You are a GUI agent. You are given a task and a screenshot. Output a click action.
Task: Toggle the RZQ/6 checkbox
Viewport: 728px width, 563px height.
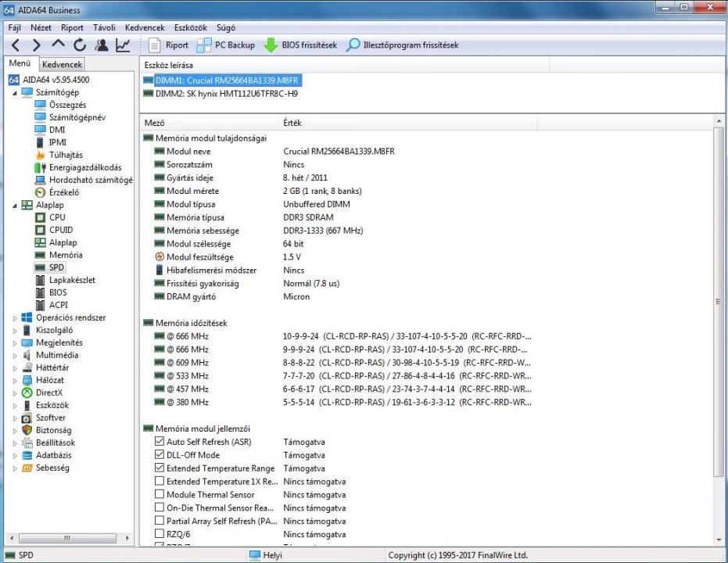point(160,534)
